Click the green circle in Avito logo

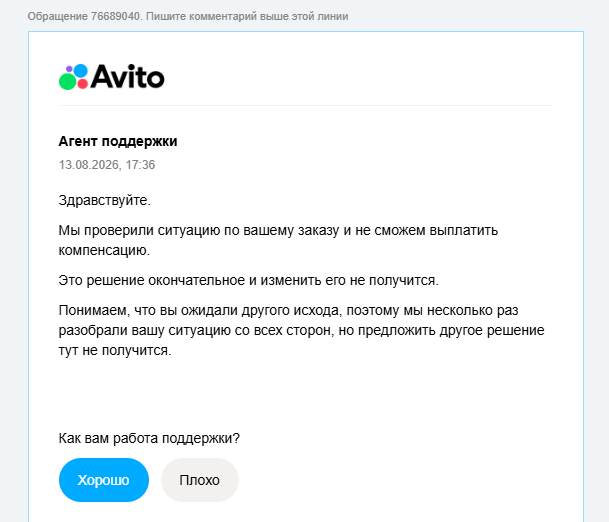coord(68,81)
